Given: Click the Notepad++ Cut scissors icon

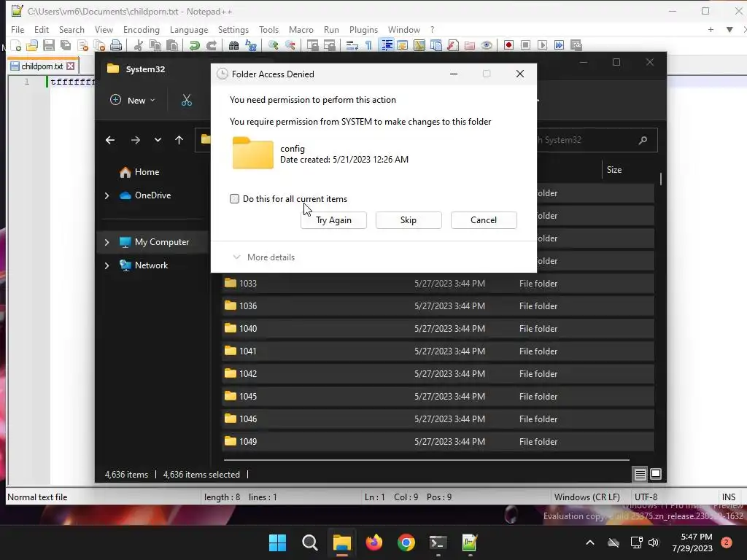Looking at the screenshot, I should 139,45.
